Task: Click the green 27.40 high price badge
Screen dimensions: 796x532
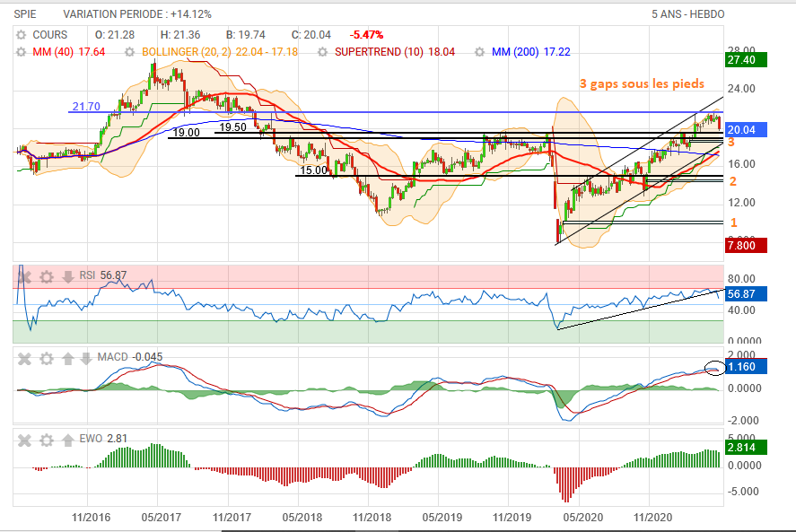Action: coord(747,60)
